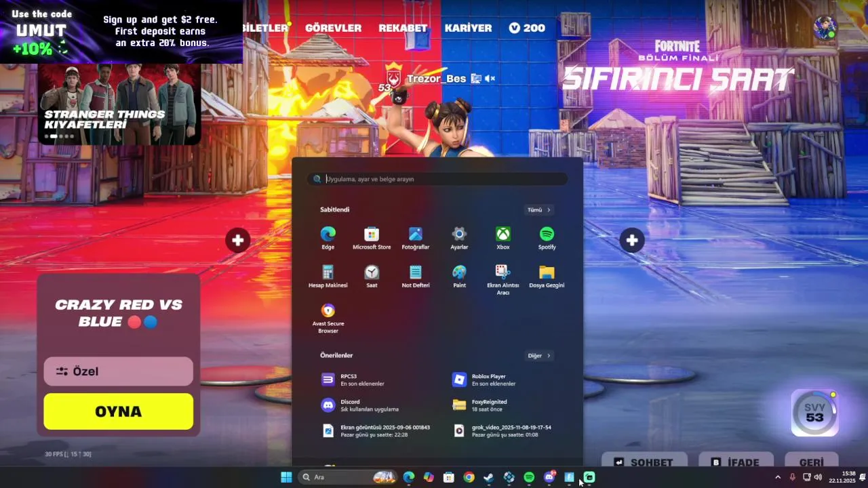Expand Diğer more recommendations
Viewport: 868px width, 488px height.
pos(540,356)
